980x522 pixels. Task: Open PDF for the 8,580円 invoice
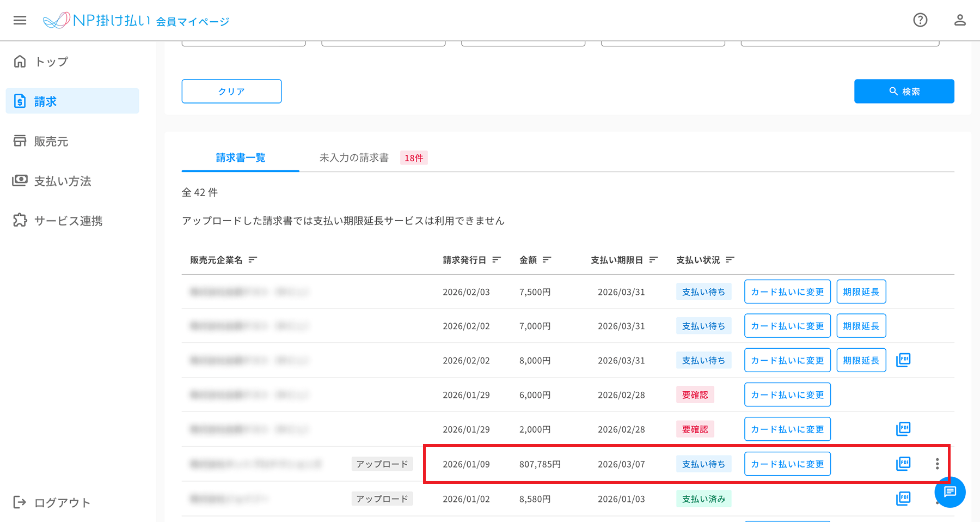click(903, 499)
